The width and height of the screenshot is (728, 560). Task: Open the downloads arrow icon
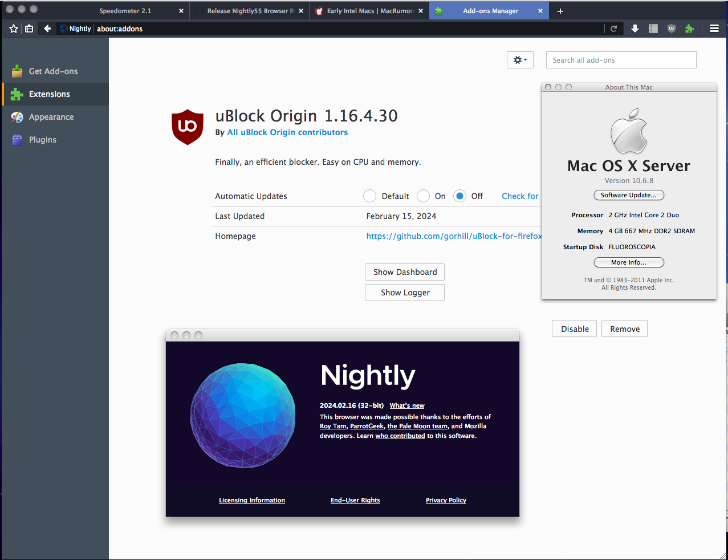(635, 29)
